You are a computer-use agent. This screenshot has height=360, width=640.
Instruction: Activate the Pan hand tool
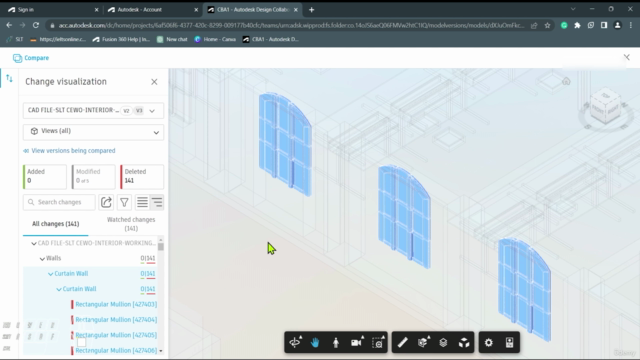pos(315,342)
